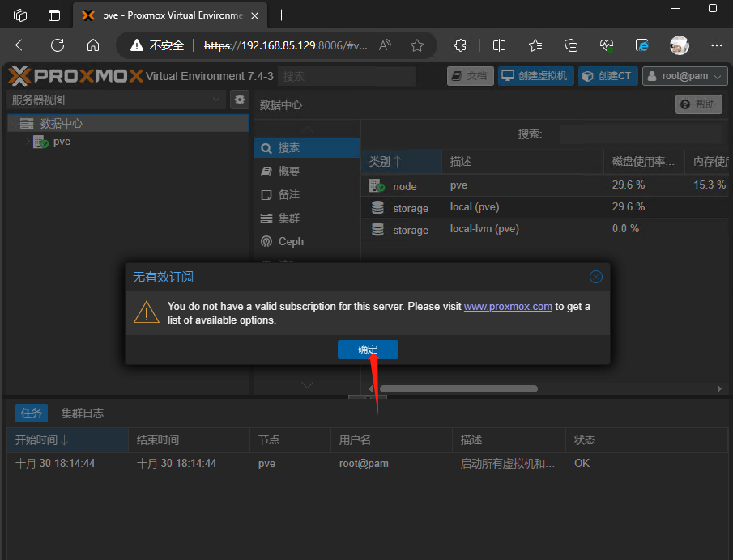
Task: Open the Ceph menu item
Action: pyautogui.click(x=307, y=241)
